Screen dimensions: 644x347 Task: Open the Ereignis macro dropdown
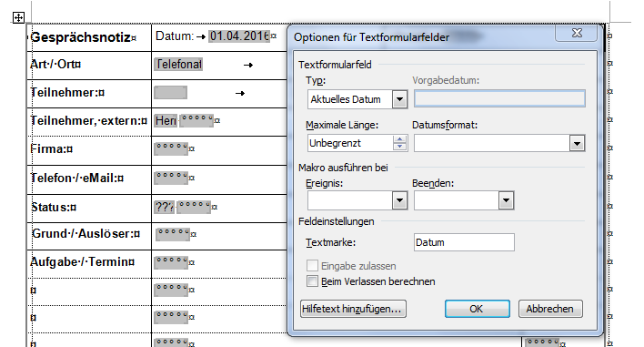click(x=399, y=200)
